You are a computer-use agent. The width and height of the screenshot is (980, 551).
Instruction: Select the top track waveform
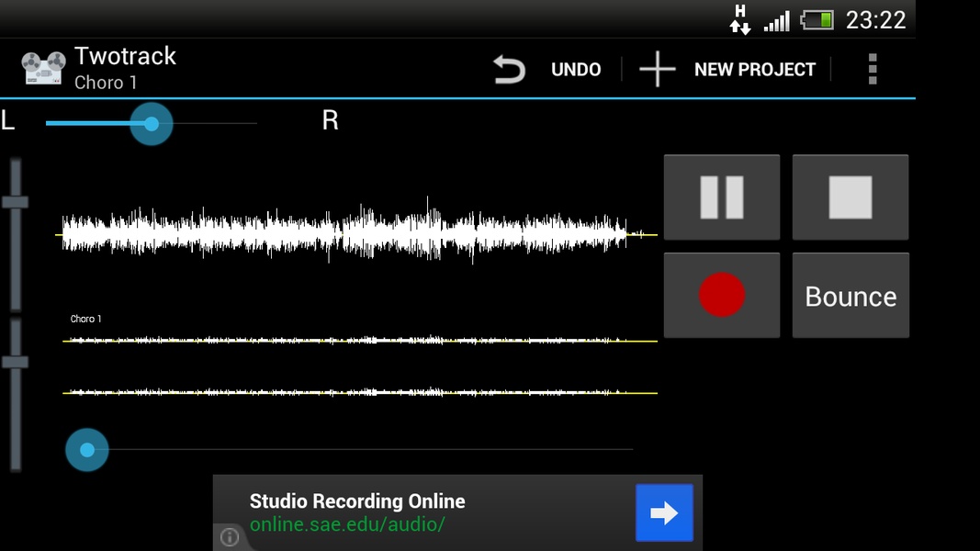tap(356, 232)
